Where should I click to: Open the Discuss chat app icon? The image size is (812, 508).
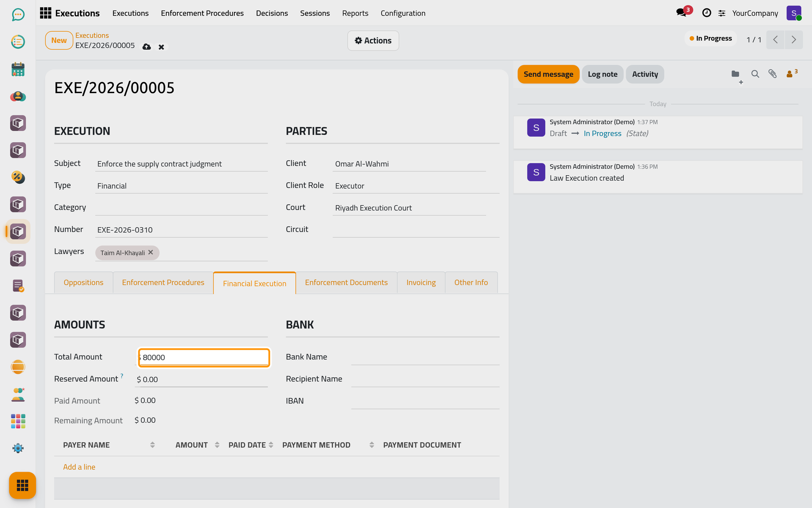[x=18, y=15]
